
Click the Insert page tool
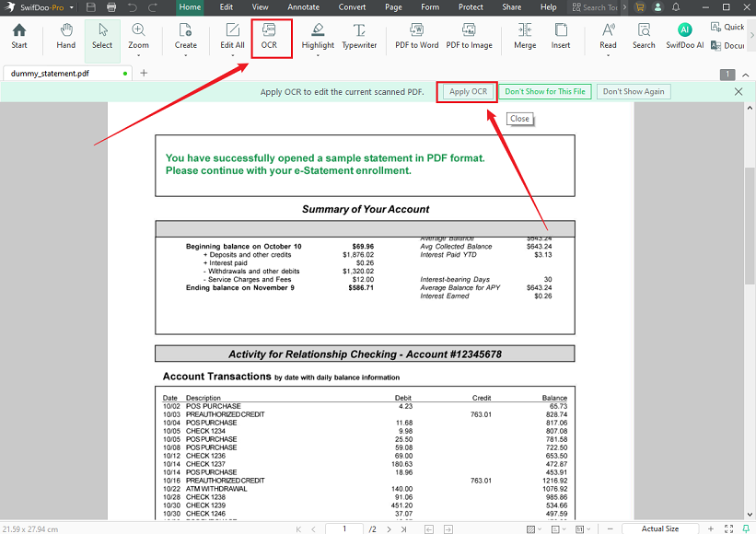coord(561,36)
